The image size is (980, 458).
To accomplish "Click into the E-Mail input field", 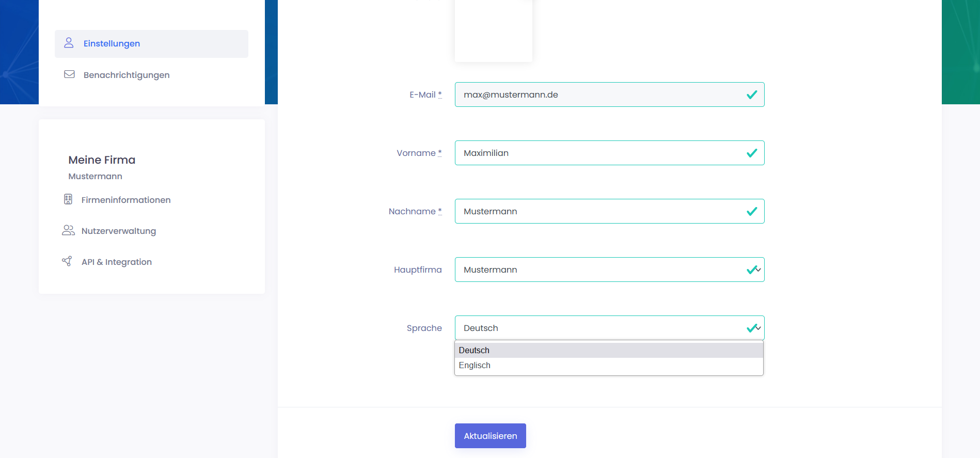I will [x=599, y=94].
